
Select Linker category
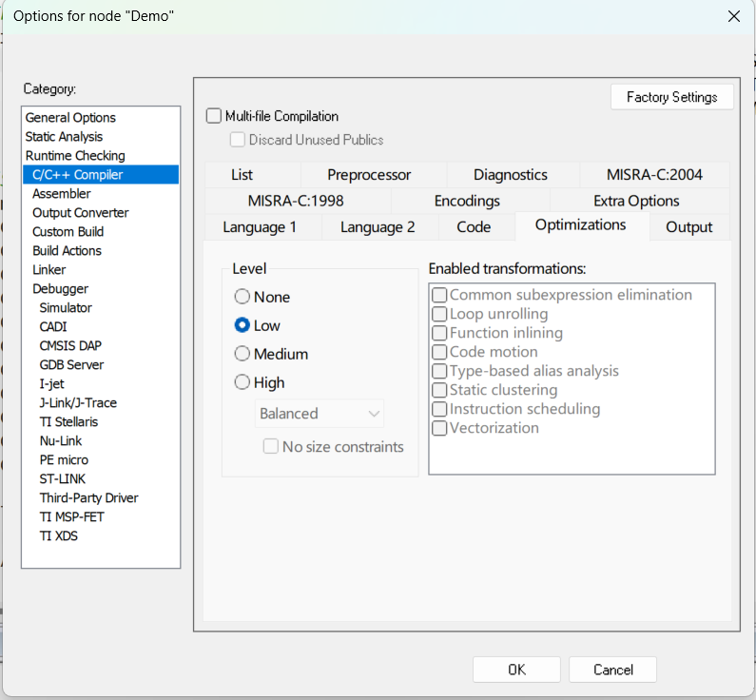click(x=101, y=270)
